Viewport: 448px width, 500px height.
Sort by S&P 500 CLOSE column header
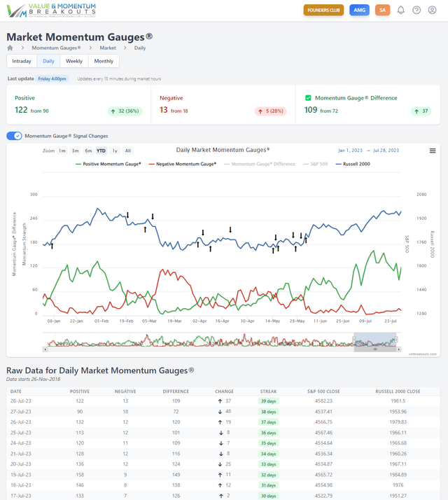point(323,391)
